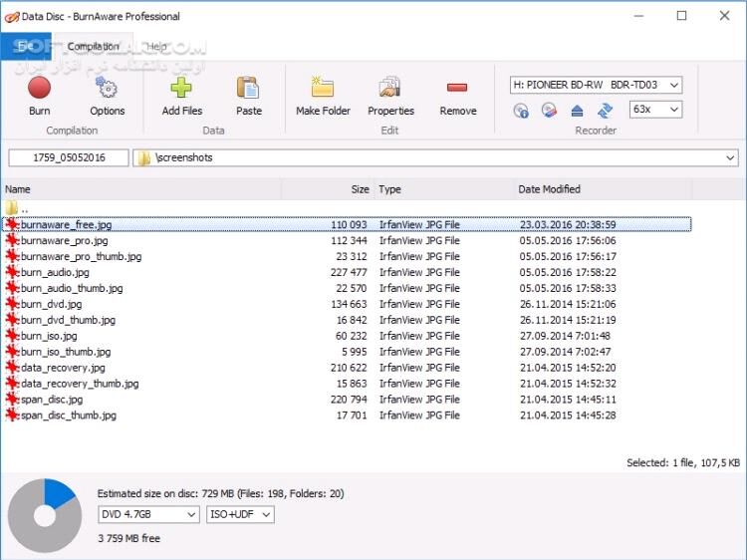Refresh the recorder drive list
Screen dimensions: 747x560
606,111
